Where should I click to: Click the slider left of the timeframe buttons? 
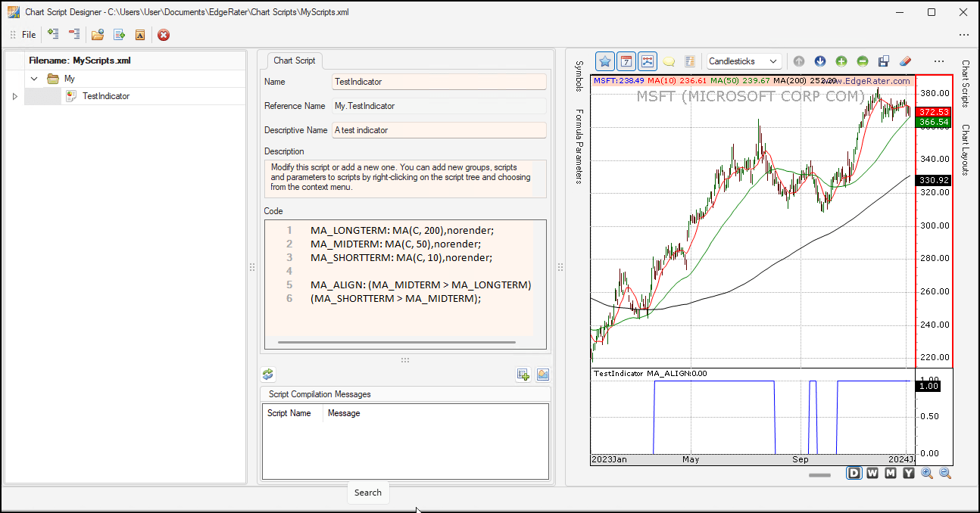click(x=819, y=475)
